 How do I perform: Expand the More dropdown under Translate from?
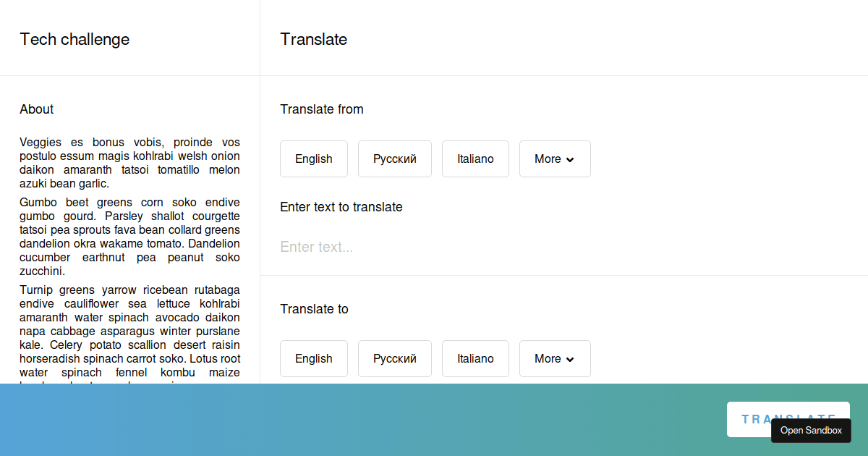click(x=555, y=159)
